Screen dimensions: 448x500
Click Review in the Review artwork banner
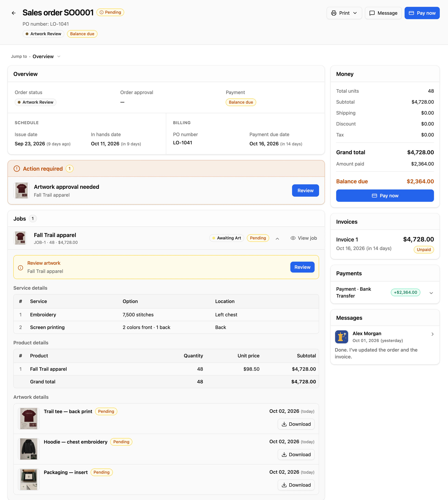point(302,267)
